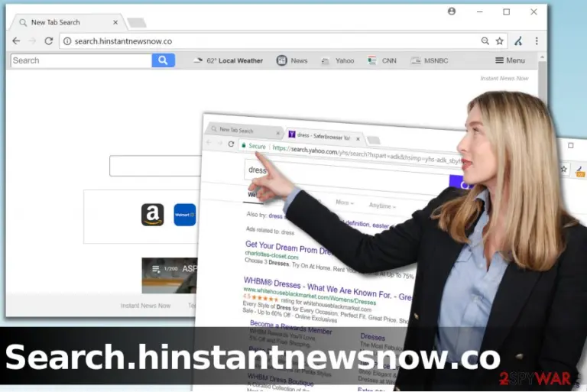Click the toolbar Search input field
The image size is (587, 392).
pos(81,60)
